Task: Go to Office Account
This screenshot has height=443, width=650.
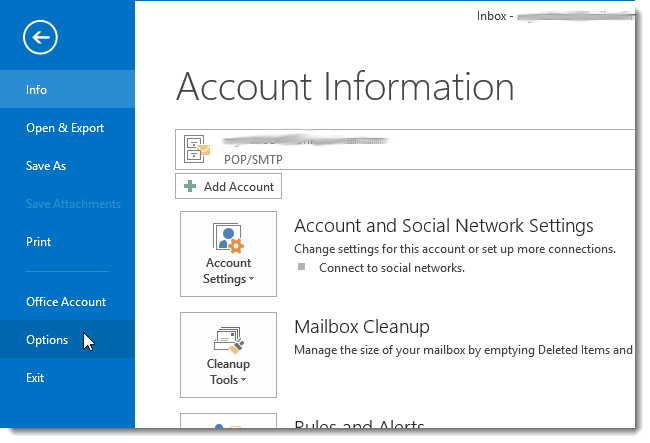Action: tap(67, 302)
